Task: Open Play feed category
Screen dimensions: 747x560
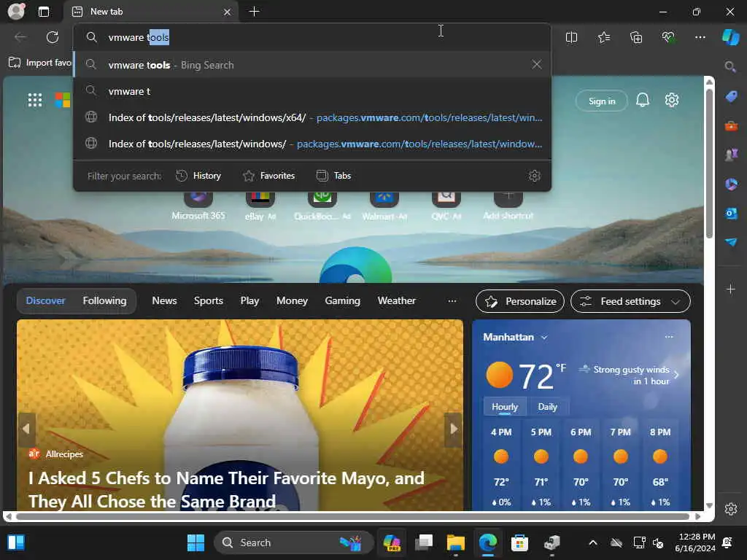Action: (x=249, y=300)
